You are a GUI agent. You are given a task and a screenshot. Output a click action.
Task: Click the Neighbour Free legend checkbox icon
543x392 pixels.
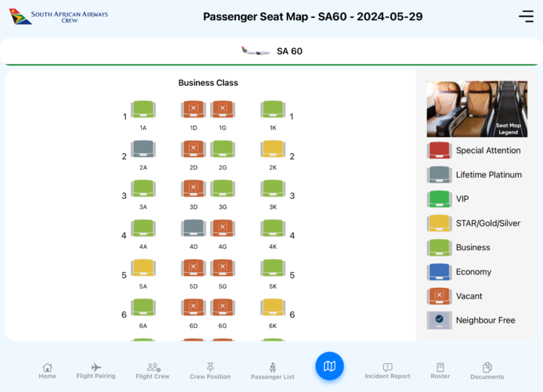tap(439, 320)
